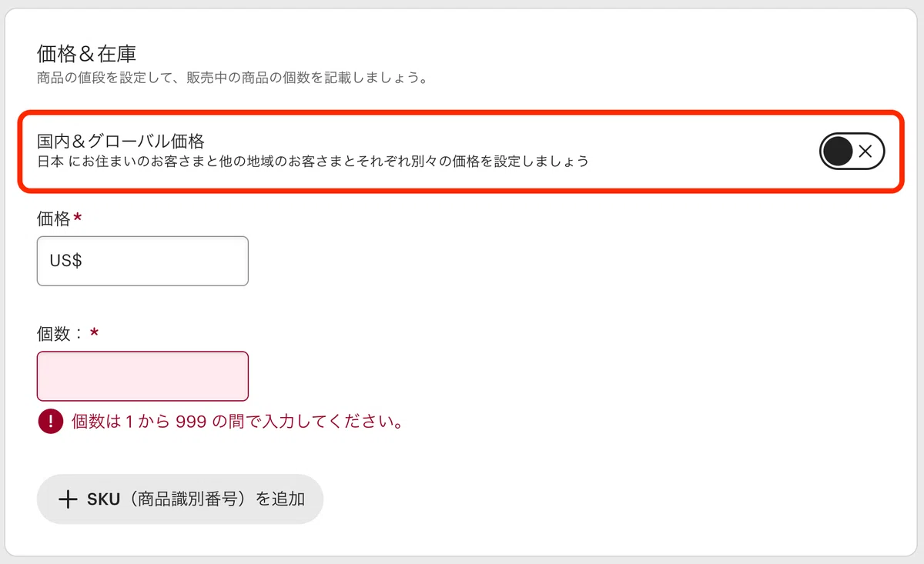Click the 日本 にお住まいのお客さま description line
The width and height of the screenshot is (924, 564).
coord(313,162)
